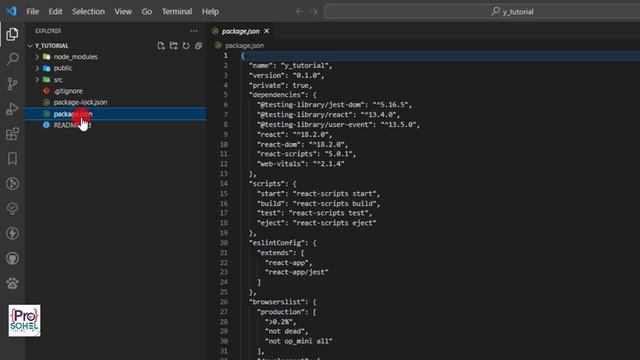
Task: Open the Go menu
Action: 147,11
